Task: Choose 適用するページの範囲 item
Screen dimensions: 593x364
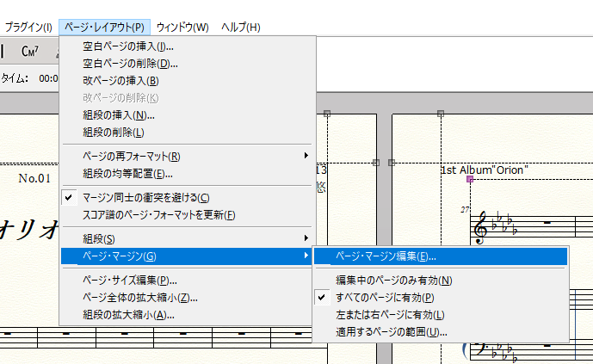Action: click(x=391, y=331)
